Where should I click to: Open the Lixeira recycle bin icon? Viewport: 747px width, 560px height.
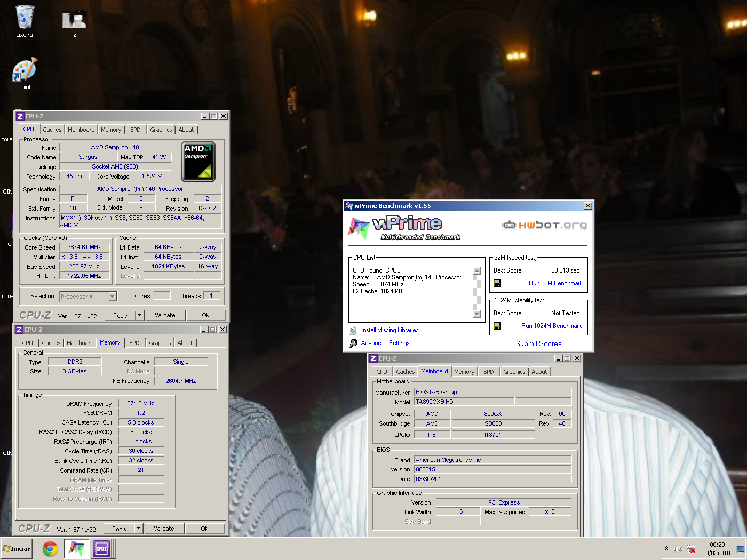pos(25,21)
